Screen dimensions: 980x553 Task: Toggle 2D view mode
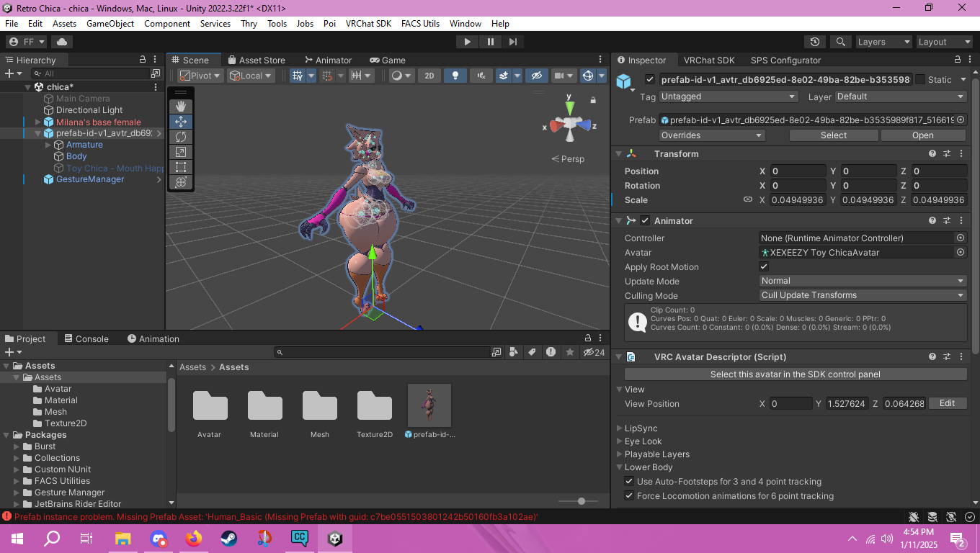coord(429,76)
